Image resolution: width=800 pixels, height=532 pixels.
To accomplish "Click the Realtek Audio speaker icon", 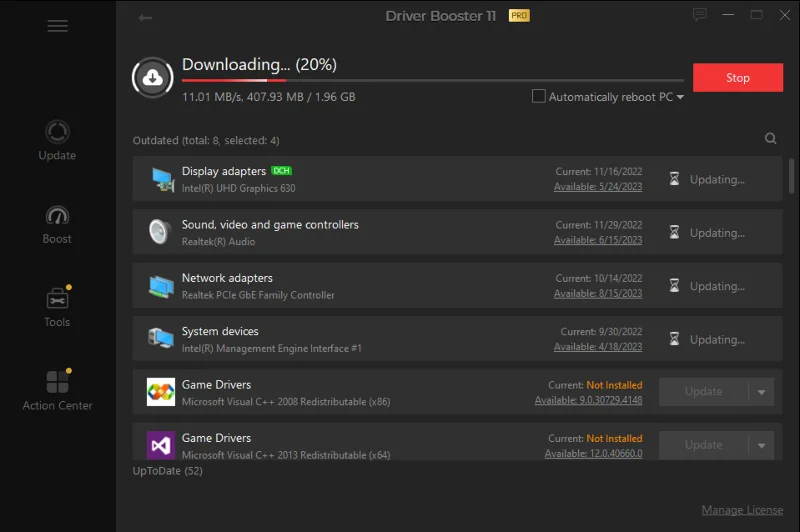I will point(161,232).
